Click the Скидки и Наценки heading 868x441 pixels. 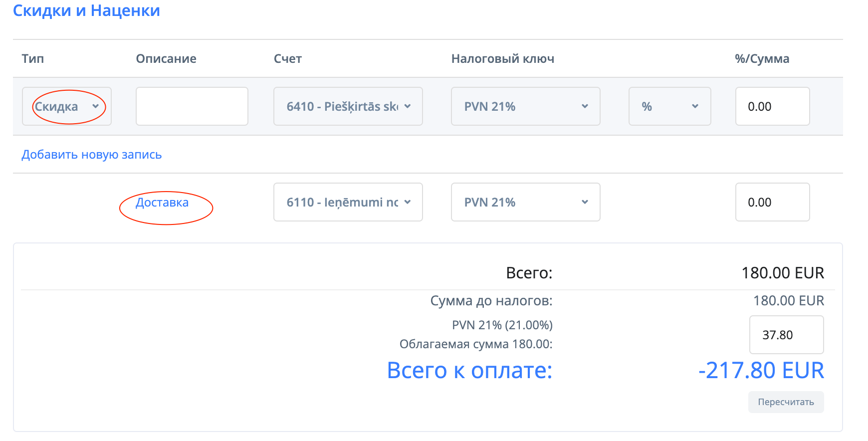[x=86, y=10]
